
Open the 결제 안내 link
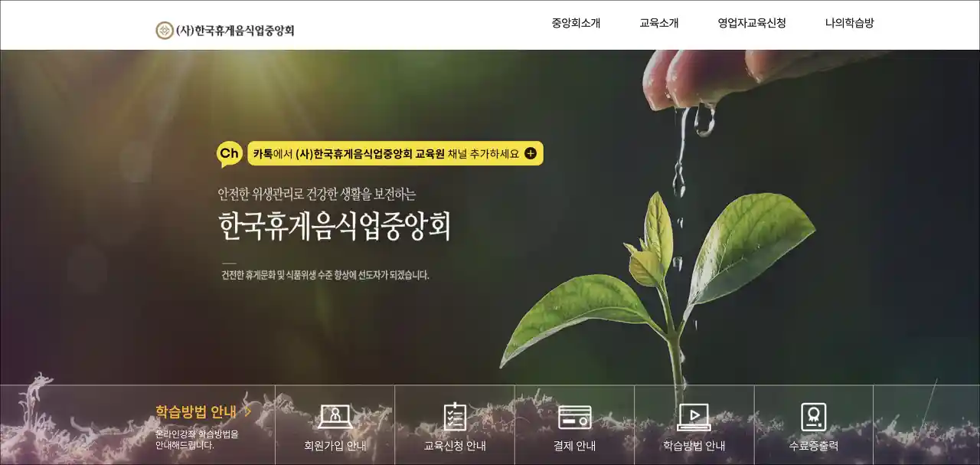(574, 446)
